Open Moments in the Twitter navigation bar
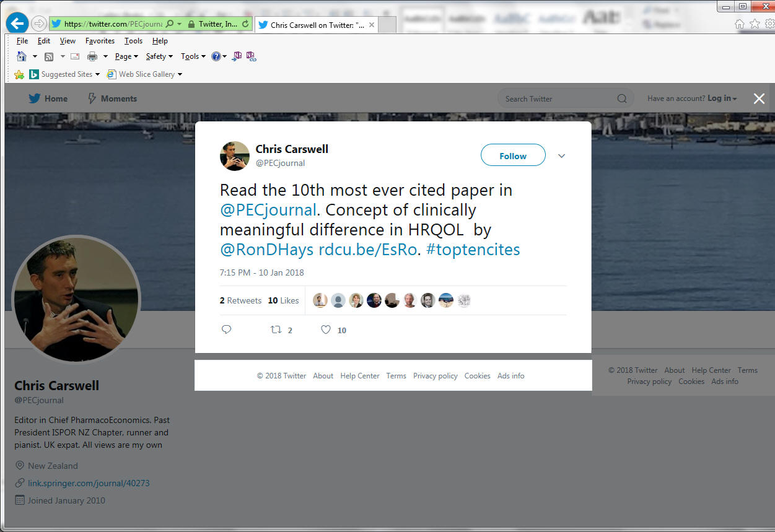This screenshot has height=532, width=775. (112, 98)
